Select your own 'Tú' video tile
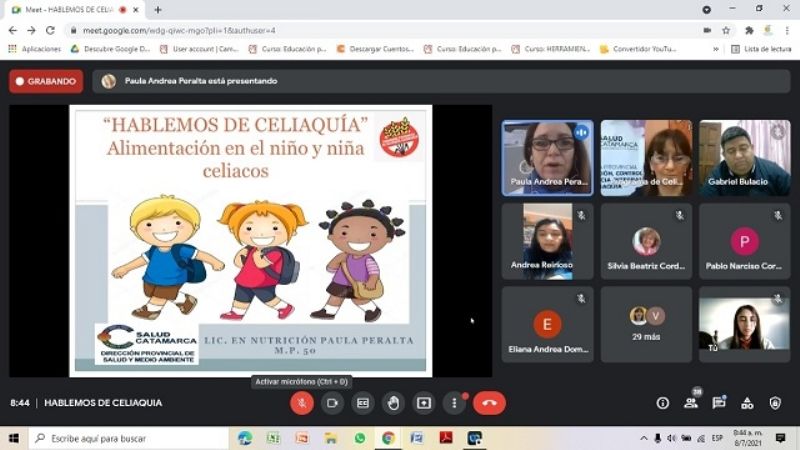This screenshot has height=450, width=800. point(744,324)
